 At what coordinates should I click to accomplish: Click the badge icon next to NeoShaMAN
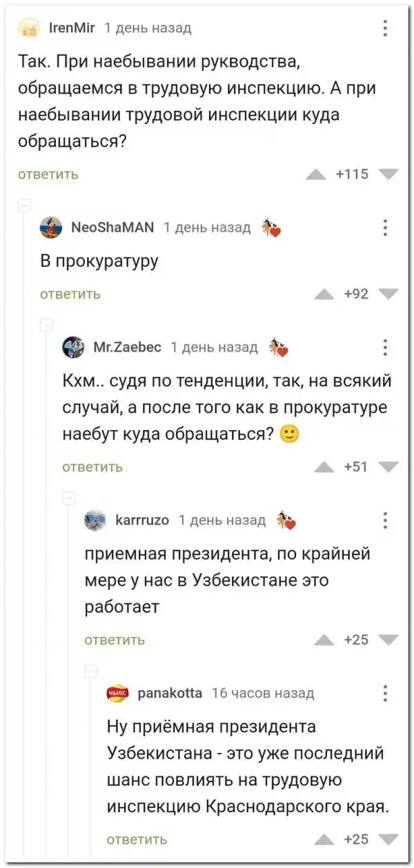(269, 228)
